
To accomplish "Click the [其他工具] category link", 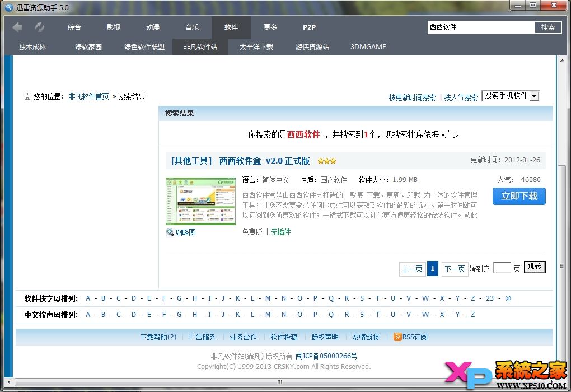I will tap(191, 161).
